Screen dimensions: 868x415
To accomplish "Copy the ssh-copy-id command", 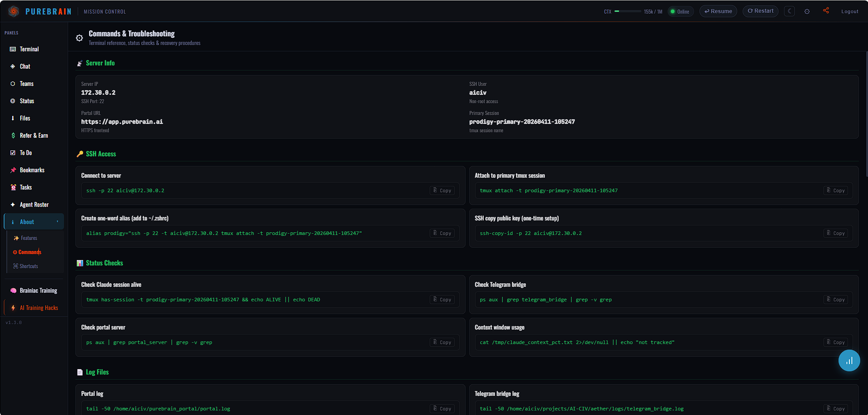I will (x=835, y=233).
